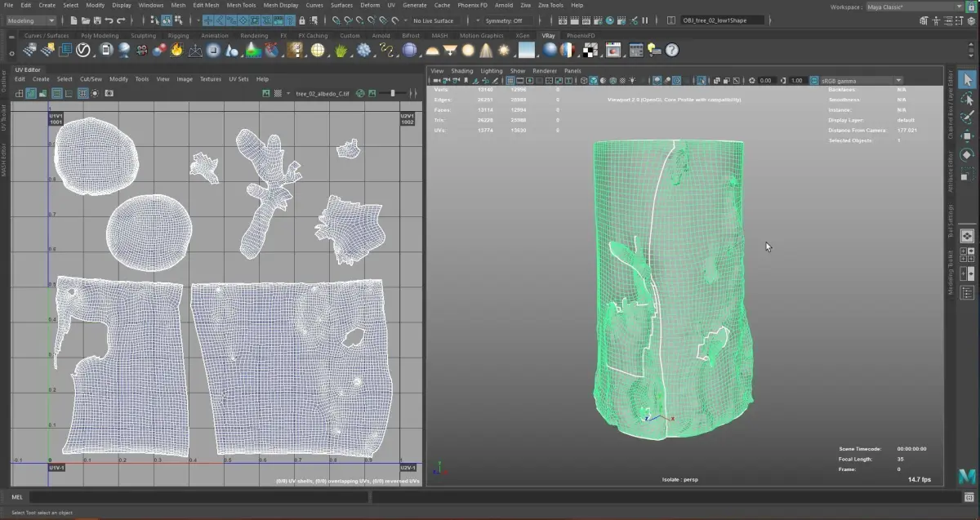Toggle snap to curves icon
Image resolution: width=980 pixels, height=520 pixels.
pyautogui.click(x=348, y=20)
